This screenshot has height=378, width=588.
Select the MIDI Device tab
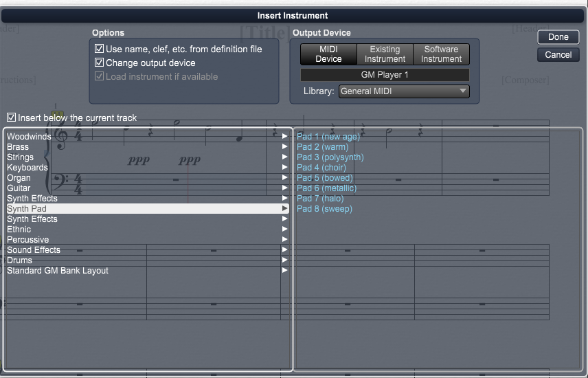[x=328, y=54]
